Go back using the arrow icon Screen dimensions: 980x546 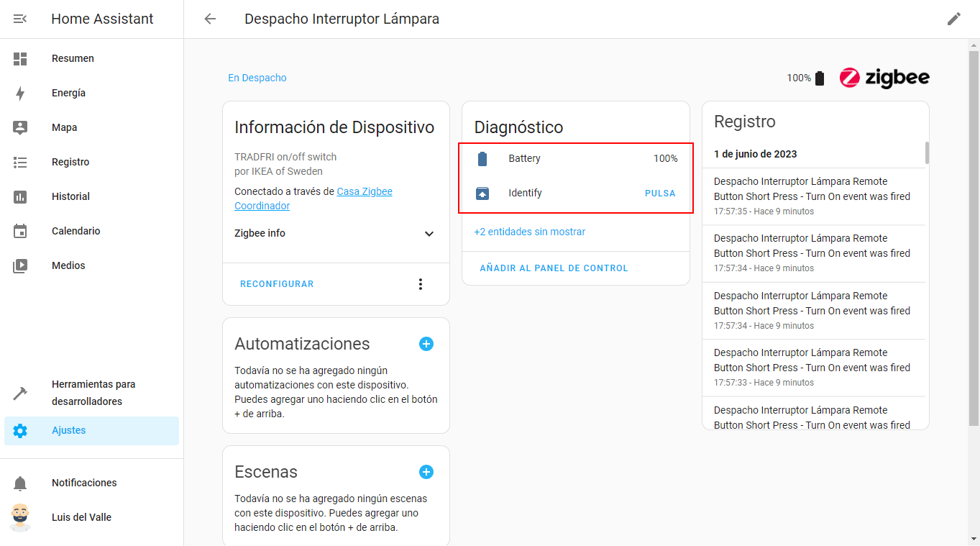pos(210,19)
